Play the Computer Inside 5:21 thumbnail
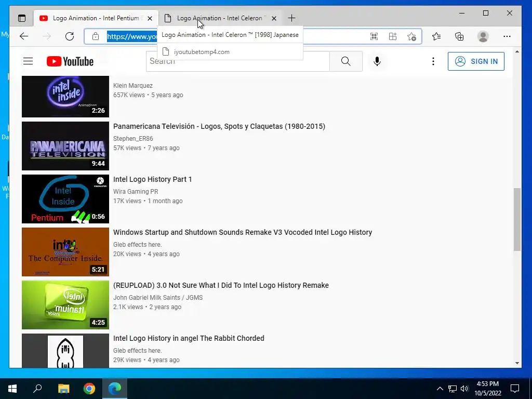 65,252
